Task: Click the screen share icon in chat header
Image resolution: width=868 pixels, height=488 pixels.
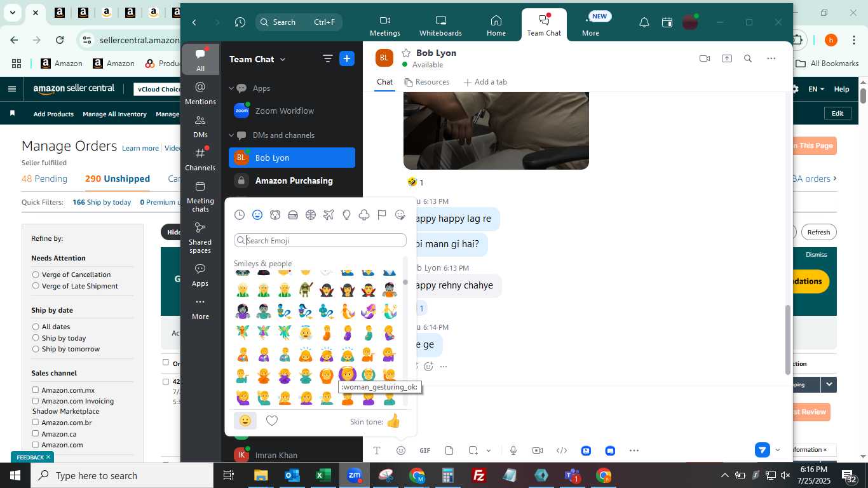Action: [x=727, y=58]
